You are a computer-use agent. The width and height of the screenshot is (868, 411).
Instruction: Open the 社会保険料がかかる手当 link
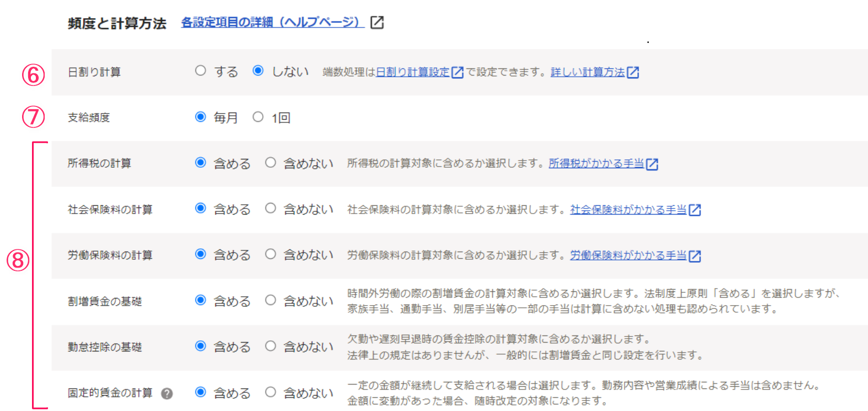pyautogui.click(x=629, y=210)
